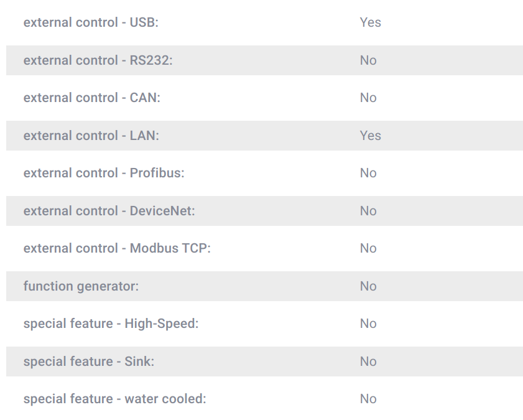The width and height of the screenshot is (523, 420).
Task: Select the No value for Profibus
Action: point(368,173)
